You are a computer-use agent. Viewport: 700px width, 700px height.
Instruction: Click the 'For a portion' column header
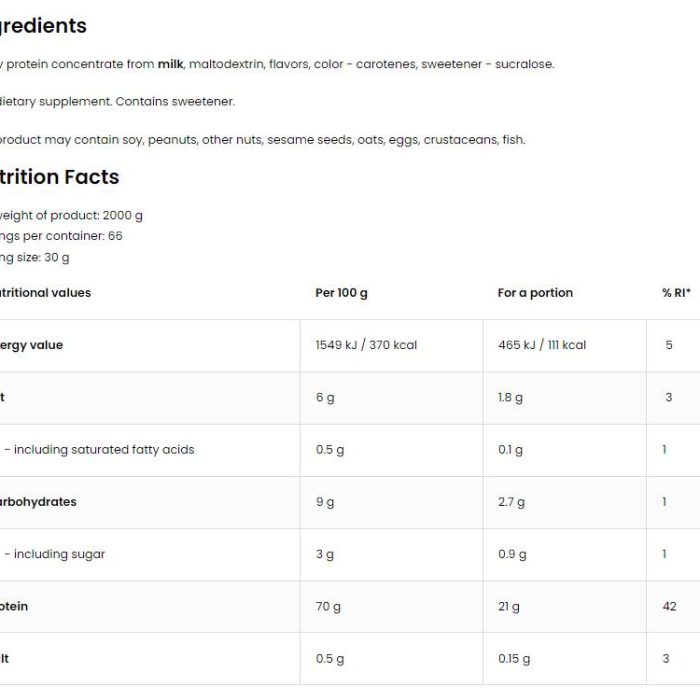[x=535, y=293]
